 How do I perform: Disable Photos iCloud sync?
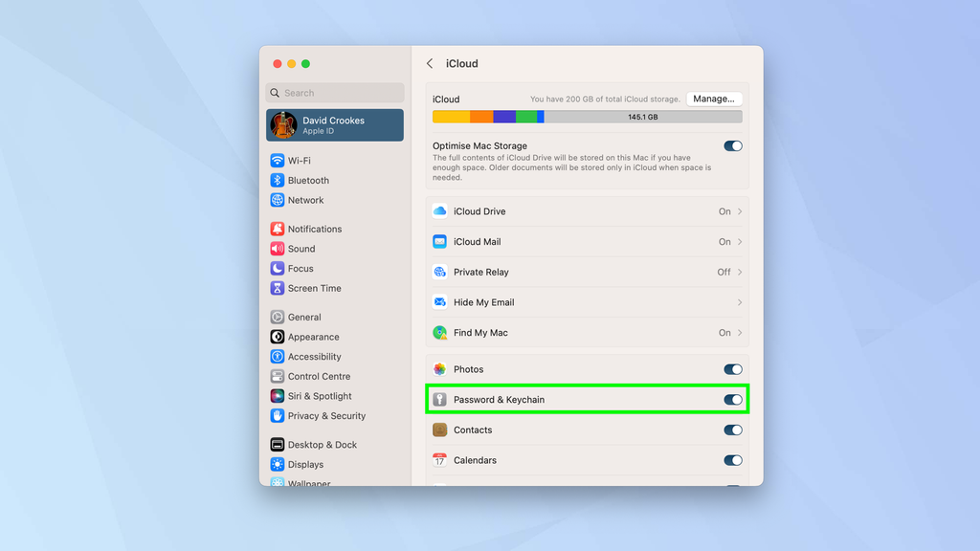733,368
